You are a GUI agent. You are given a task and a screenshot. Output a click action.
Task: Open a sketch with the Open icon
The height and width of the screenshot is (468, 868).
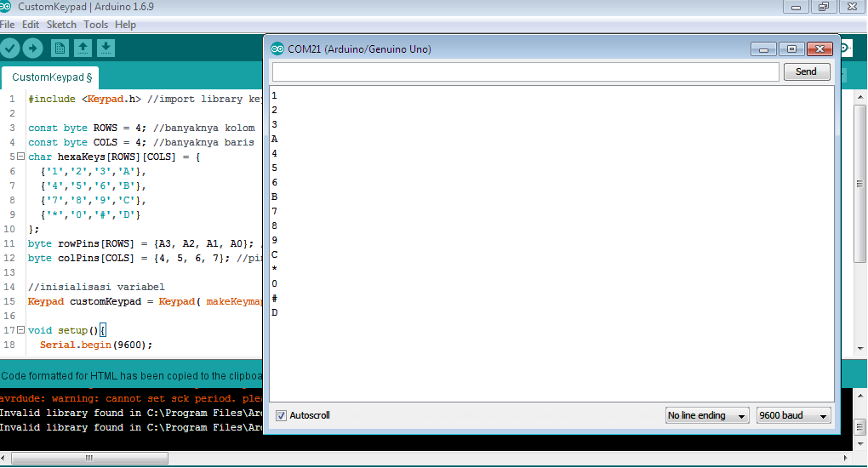click(x=83, y=49)
